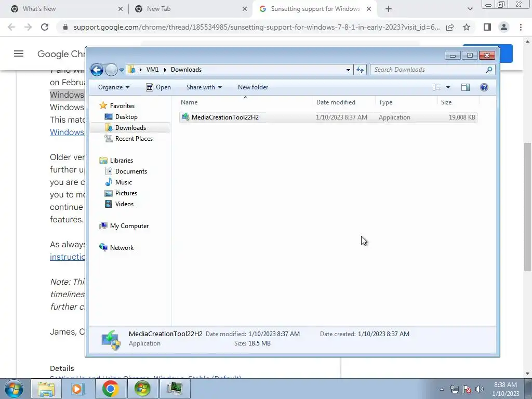
Task: Toggle the preview pane
Action: (x=465, y=87)
